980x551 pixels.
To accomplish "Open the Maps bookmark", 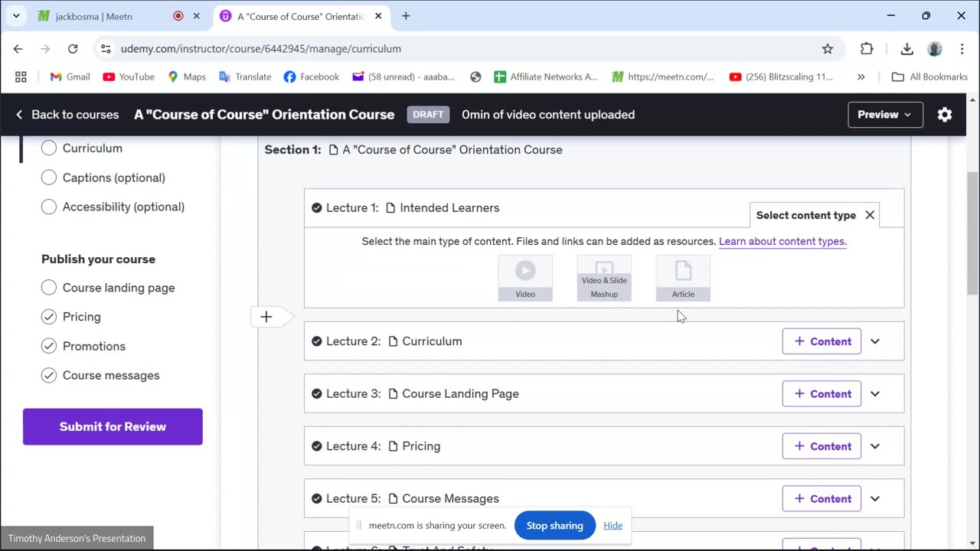I will [x=187, y=77].
